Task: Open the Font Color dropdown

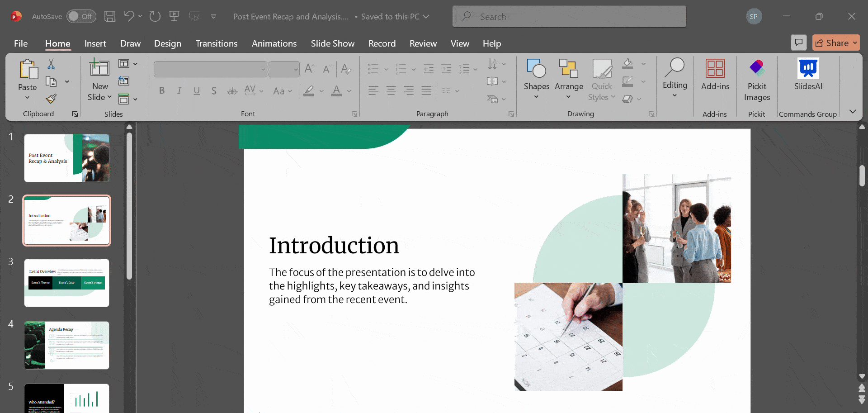Action: point(348,91)
